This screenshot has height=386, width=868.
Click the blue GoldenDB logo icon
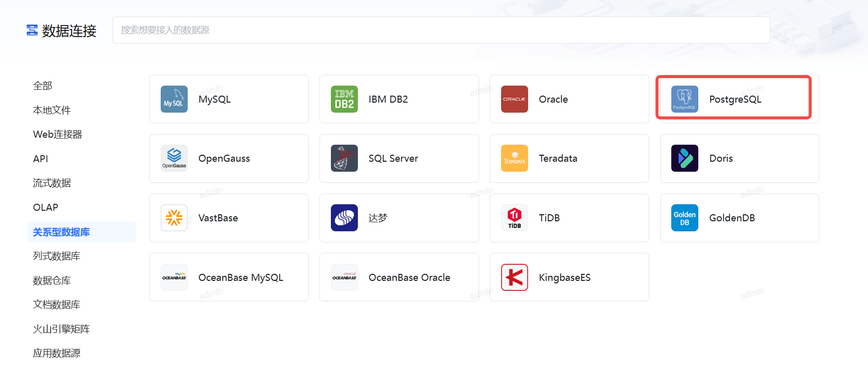(685, 218)
